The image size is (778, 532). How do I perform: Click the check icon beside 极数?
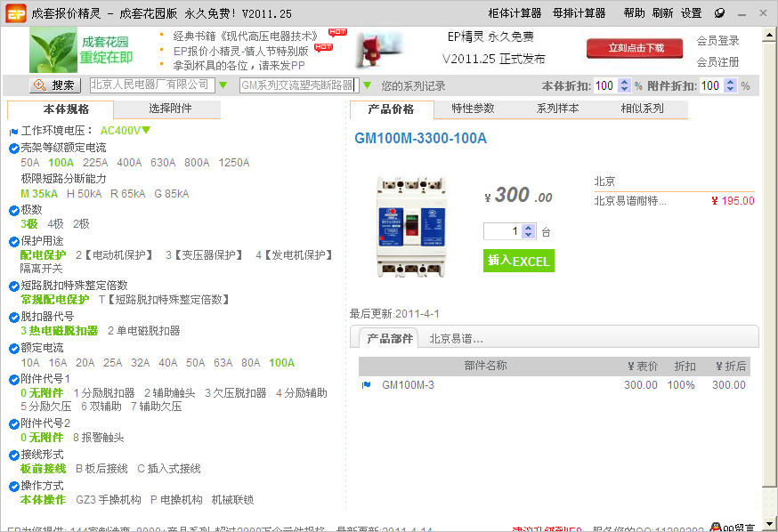[x=14, y=210]
